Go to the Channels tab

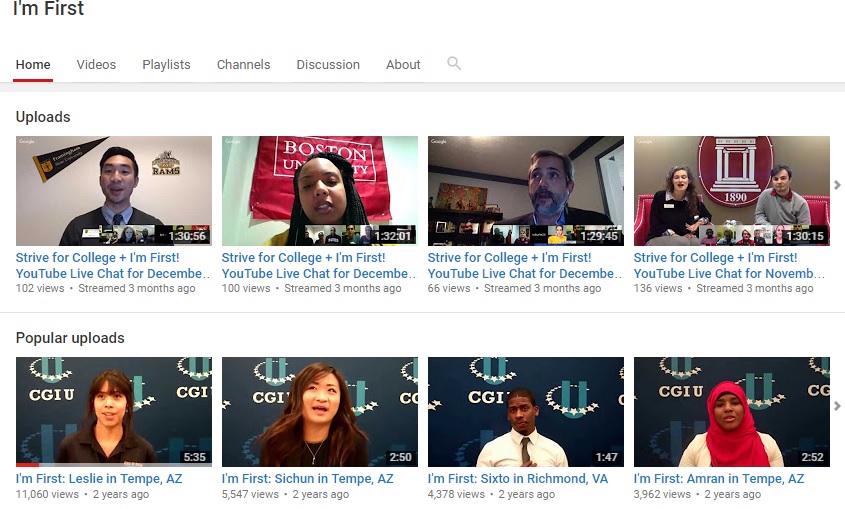point(244,65)
